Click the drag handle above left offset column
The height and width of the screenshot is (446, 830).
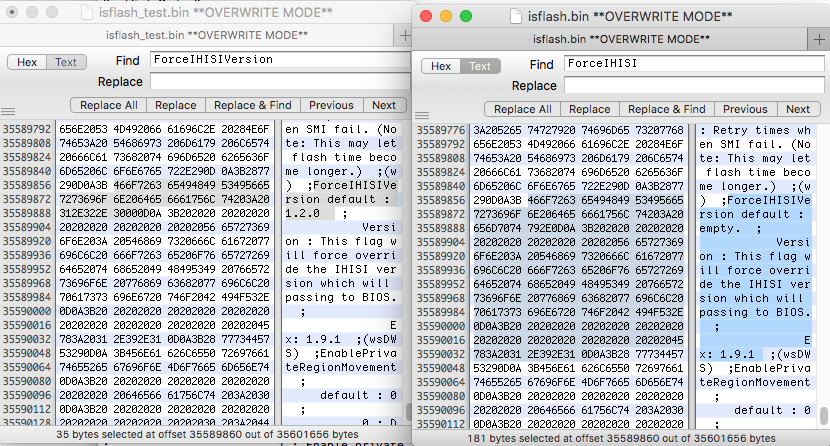pos(7,109)
